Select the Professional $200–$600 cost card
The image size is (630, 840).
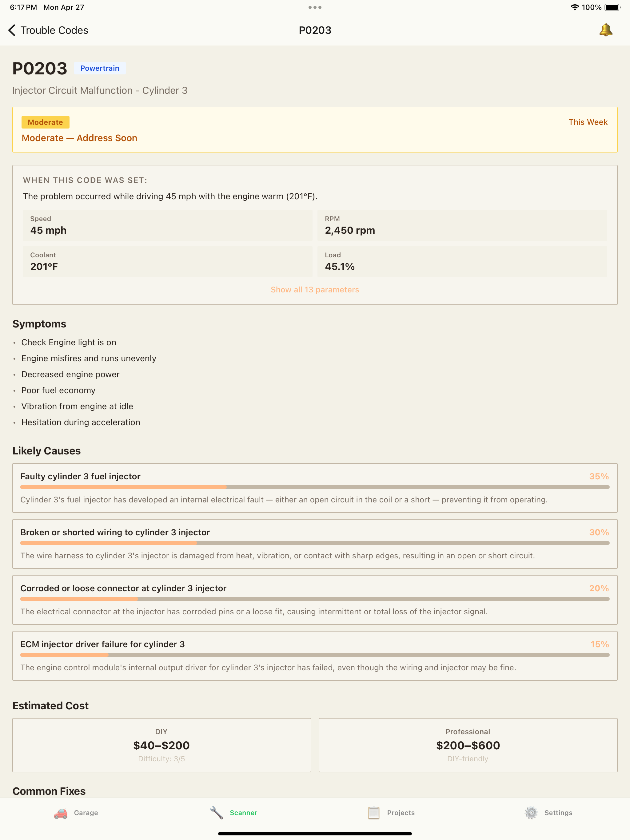[468, 745]
